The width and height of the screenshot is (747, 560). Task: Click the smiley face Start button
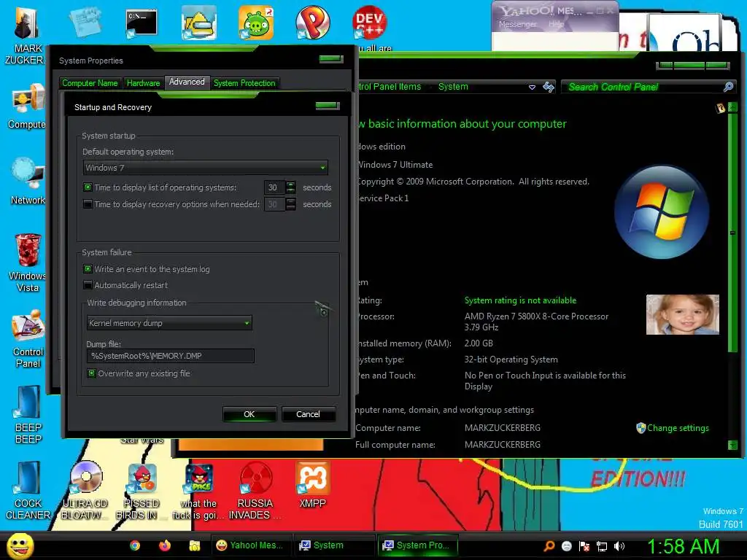[x=20, y=545]
